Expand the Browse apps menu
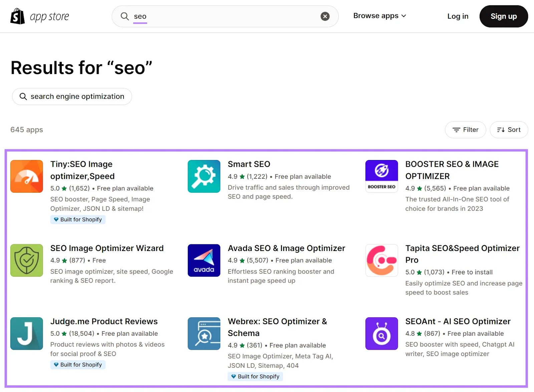Image resolution: width=534 pixels, height=392 pixels. 379,16
